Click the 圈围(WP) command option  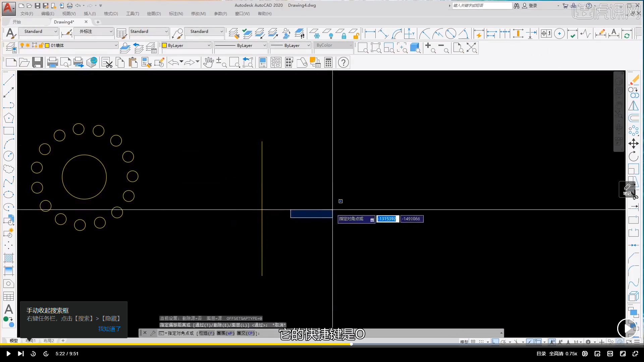coord(225,333)
